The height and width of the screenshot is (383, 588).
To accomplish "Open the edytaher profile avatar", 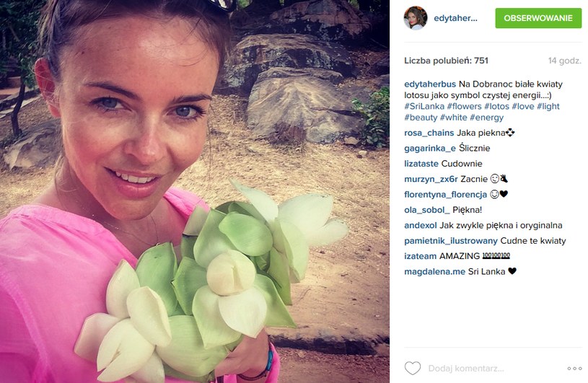I will click(415, 18).
